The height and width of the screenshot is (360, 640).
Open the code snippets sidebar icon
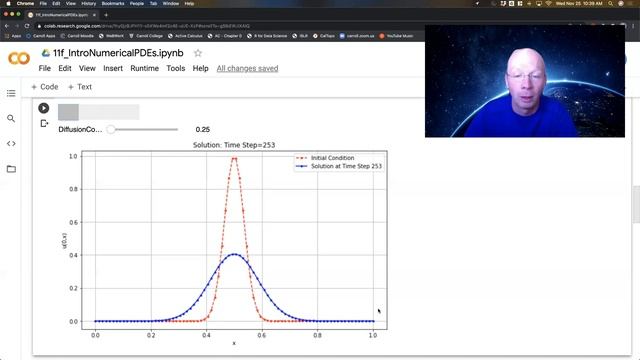(x=11, y=144)
